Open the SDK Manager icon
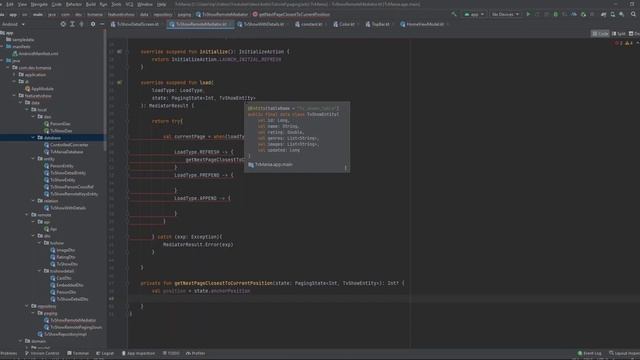 pos(622,14)
